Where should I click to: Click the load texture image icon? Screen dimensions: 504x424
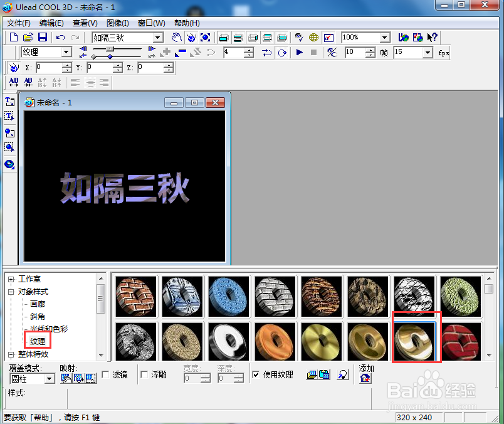tap(312, 375)
